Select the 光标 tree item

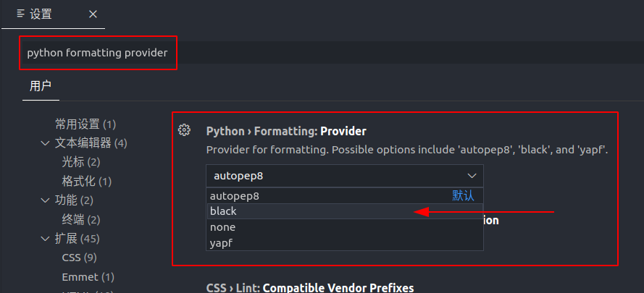coord(80,162)
